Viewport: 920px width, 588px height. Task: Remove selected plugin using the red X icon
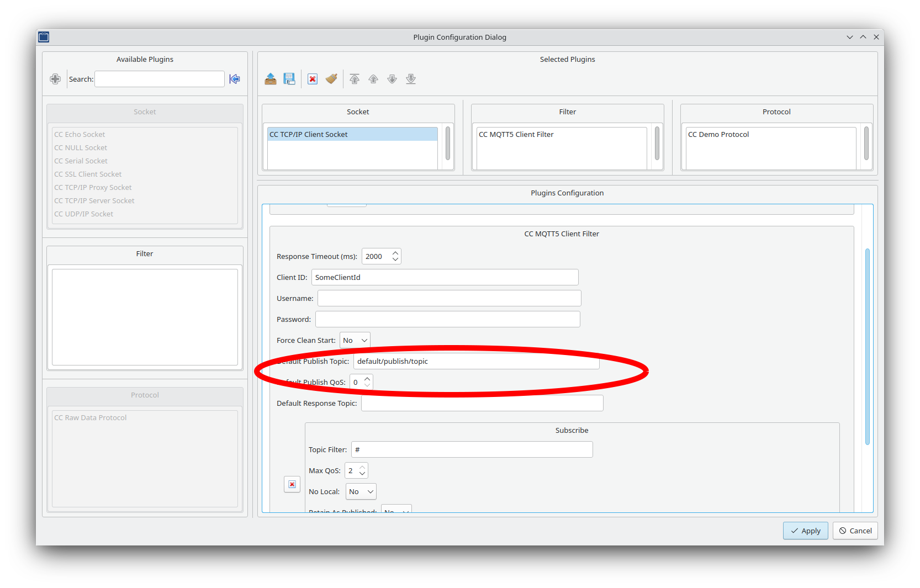click(313, 79)
